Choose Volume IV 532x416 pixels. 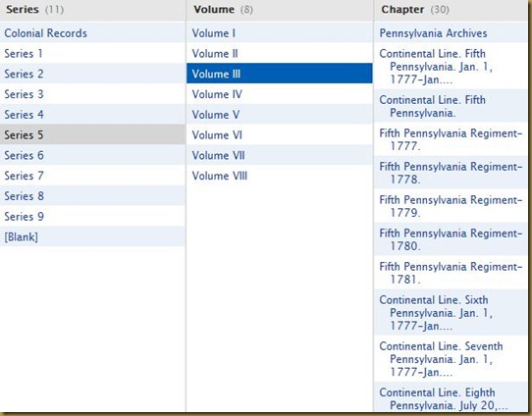pyautogui.click(x=280, y=94)
